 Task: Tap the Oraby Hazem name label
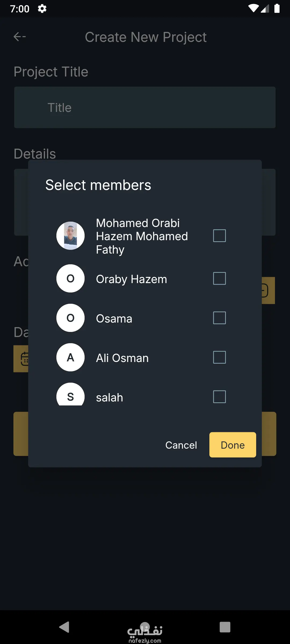pyautogui.click(x=131, y=279)
